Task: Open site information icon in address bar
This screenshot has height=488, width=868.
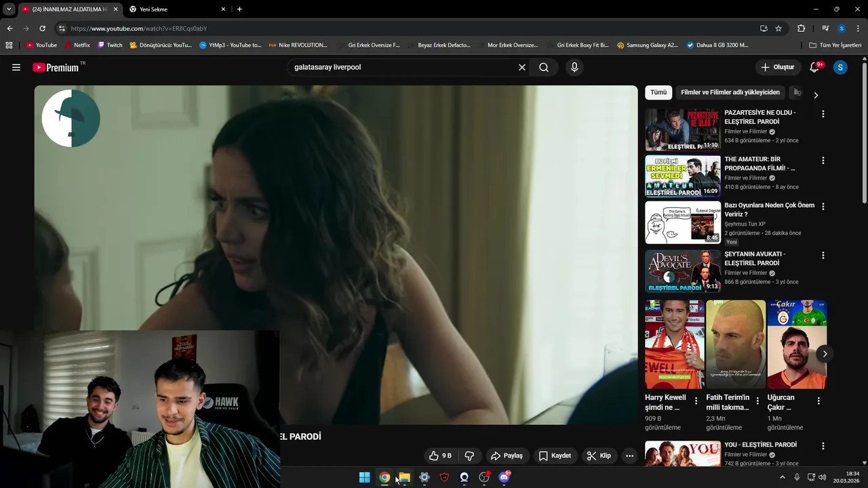Action: (62, 28)
